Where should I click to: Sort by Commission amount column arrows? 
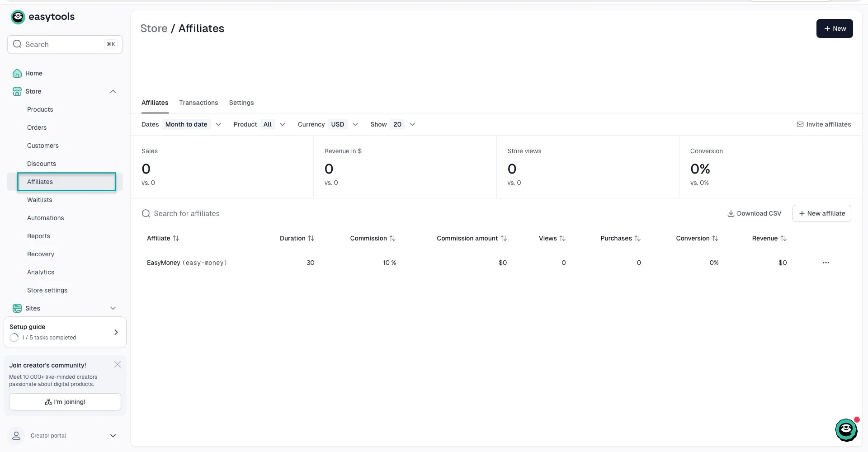[x=504, y=238]
